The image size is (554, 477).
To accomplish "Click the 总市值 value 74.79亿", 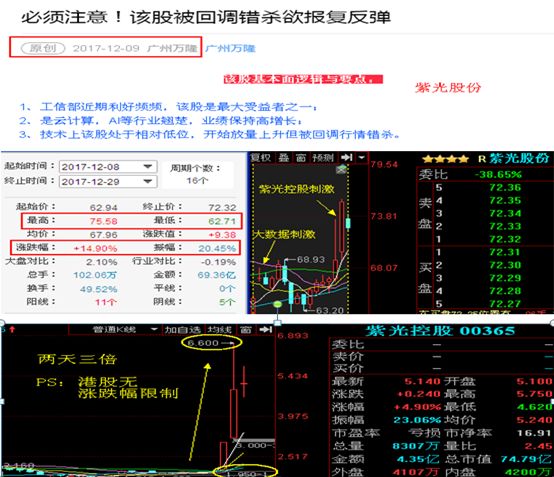I will pos(526,459).
